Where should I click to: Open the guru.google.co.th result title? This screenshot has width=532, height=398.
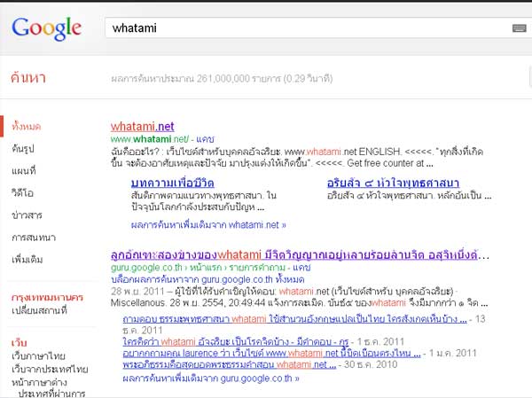coord(300,254)
